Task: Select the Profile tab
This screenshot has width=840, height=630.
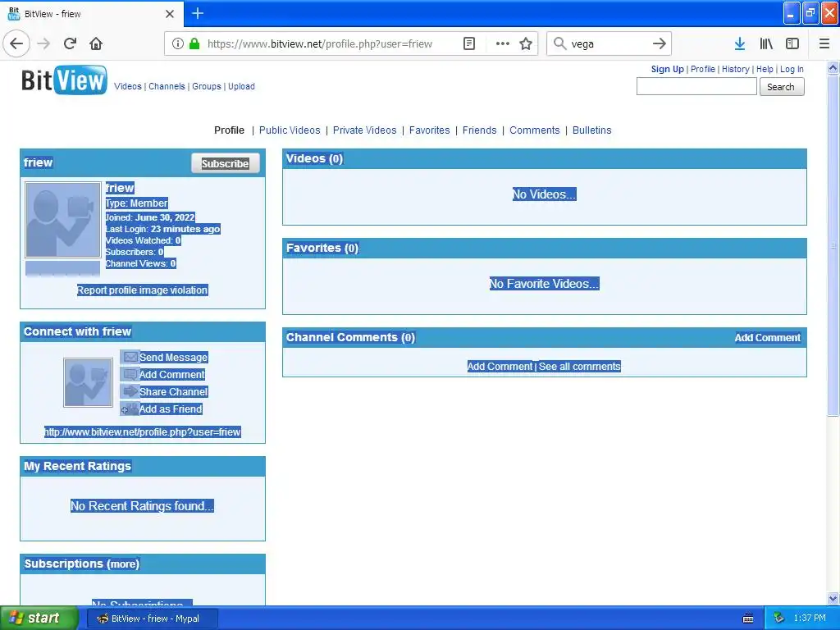Action: [x=229, y=130]
